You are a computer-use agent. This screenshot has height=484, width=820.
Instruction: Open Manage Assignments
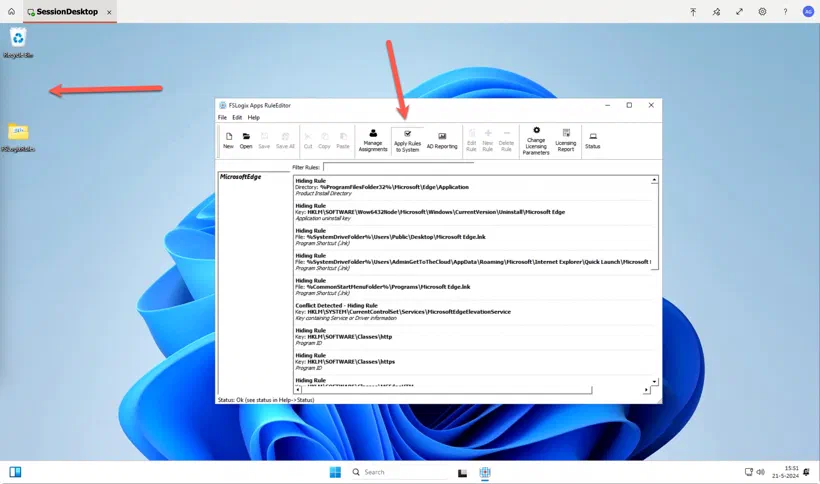373,140
